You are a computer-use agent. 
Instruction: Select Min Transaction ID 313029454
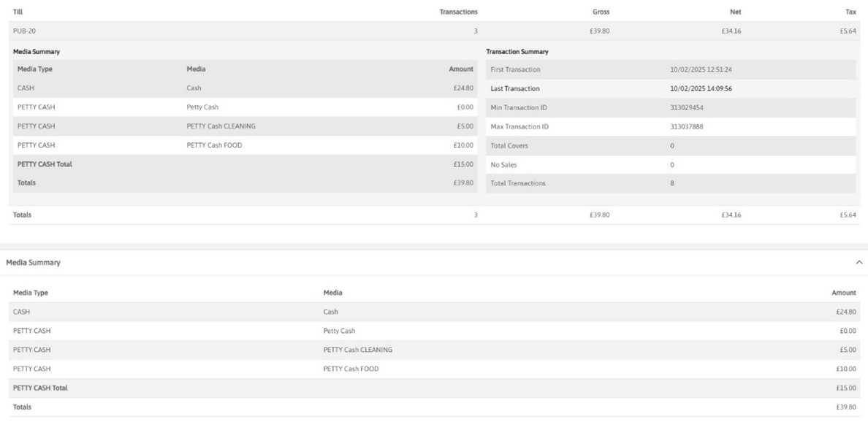point(686,108)
